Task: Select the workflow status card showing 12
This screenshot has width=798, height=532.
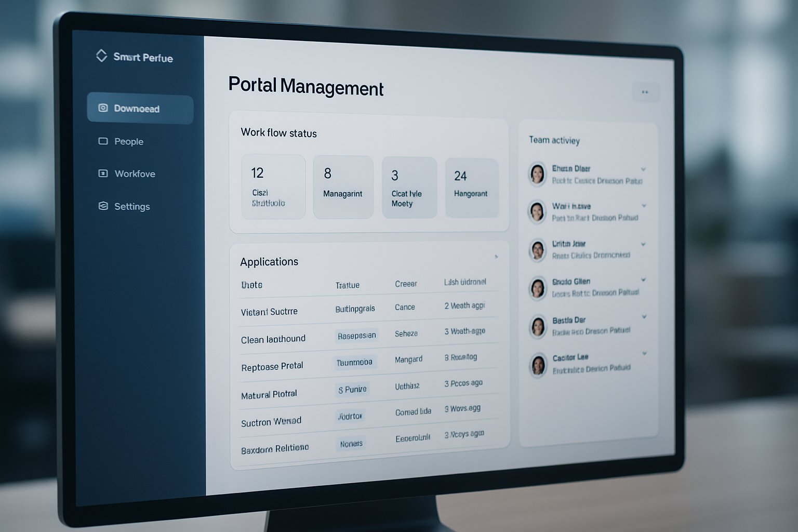Action: pos(273,186)
